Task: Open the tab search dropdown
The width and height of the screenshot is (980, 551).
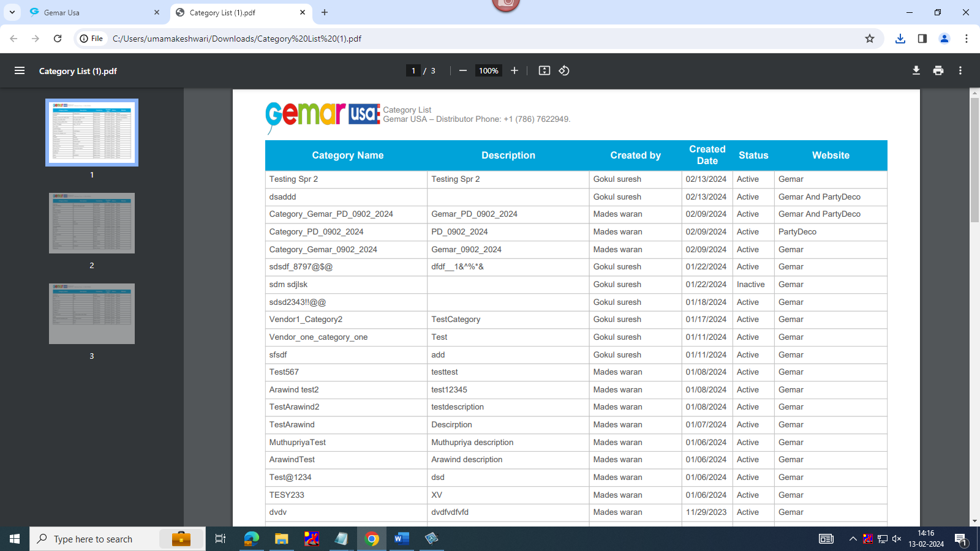Action: 12,12
